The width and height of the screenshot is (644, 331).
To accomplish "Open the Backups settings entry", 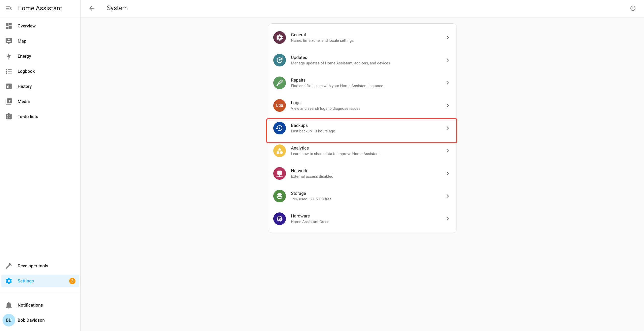I will 362,128.
